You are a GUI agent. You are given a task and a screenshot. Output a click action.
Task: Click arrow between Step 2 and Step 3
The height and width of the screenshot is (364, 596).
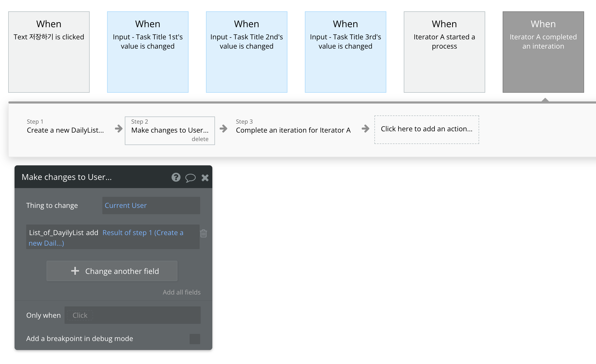click(223, 129)
